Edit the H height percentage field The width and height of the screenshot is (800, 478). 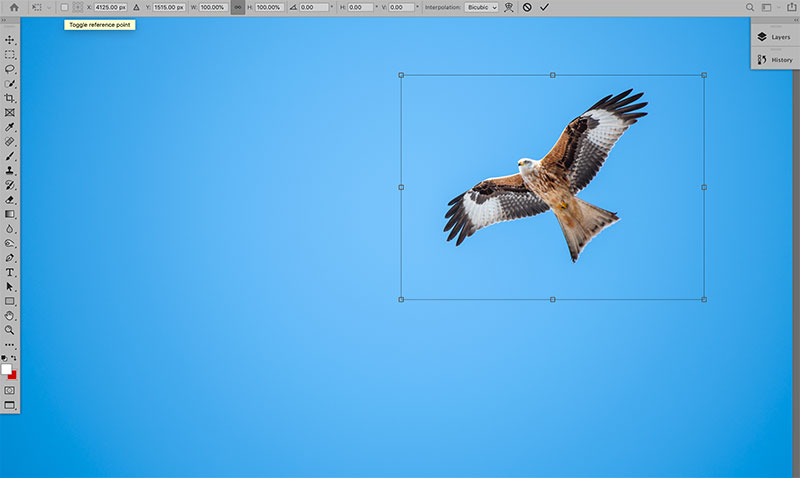coord(269,7)
